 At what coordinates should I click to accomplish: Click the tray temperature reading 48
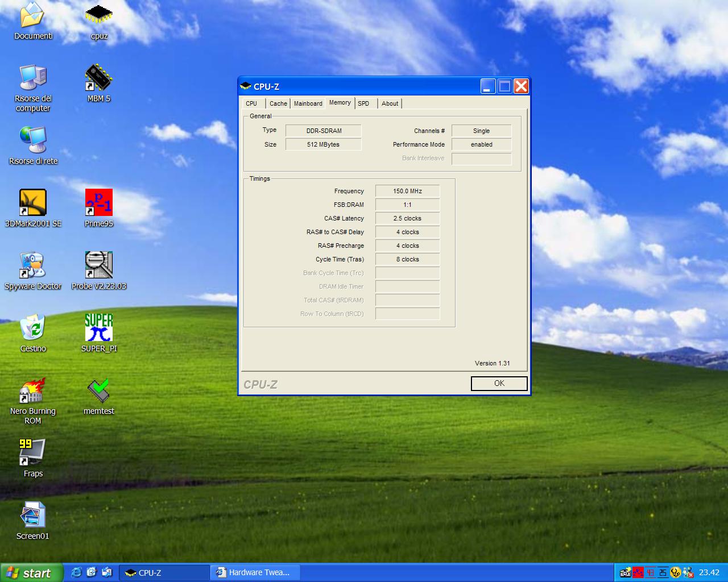pos(650,572)
